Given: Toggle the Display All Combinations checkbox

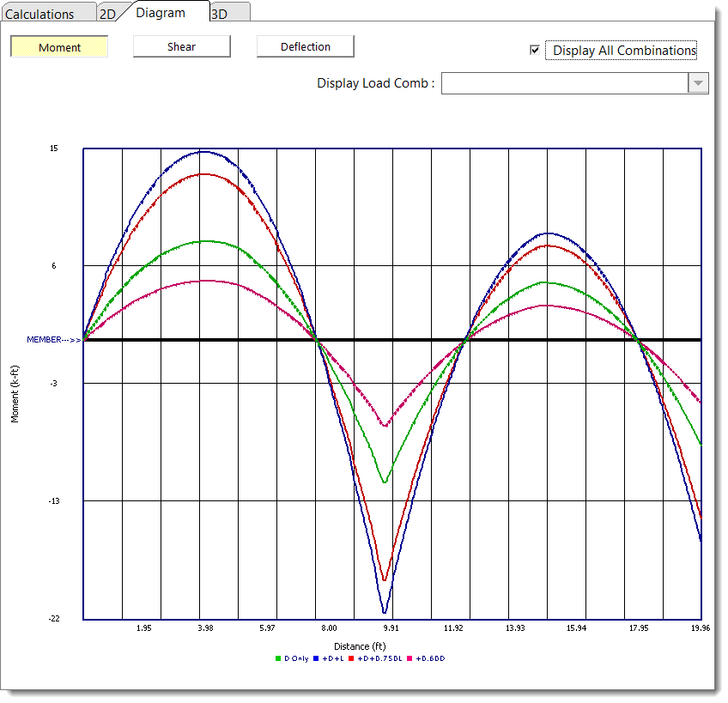Looking at the screenshot, I should [x=536, y=51].
